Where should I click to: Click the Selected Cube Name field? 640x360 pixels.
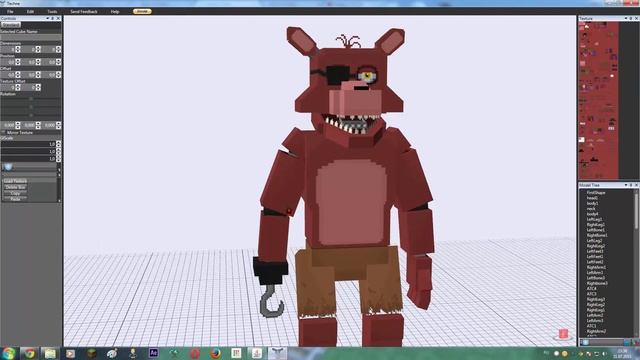(x=31, y=37)
